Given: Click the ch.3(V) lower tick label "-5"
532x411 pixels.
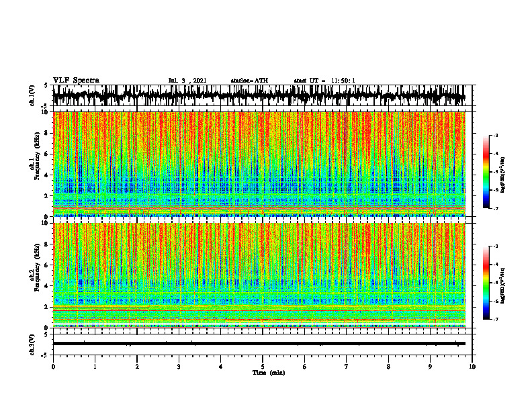Looking at the screenshot, I should pyautogui.click(x=46, y=355).
